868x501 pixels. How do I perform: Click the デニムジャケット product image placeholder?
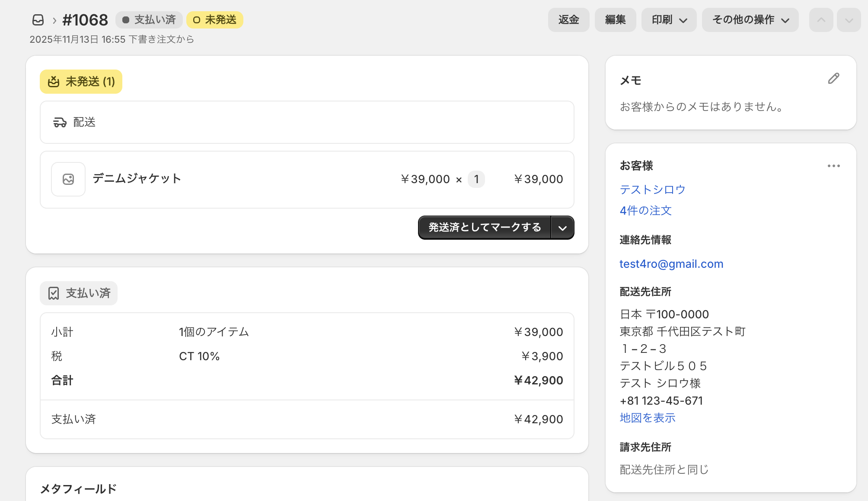pyautogui.click(x=68, y=179)
